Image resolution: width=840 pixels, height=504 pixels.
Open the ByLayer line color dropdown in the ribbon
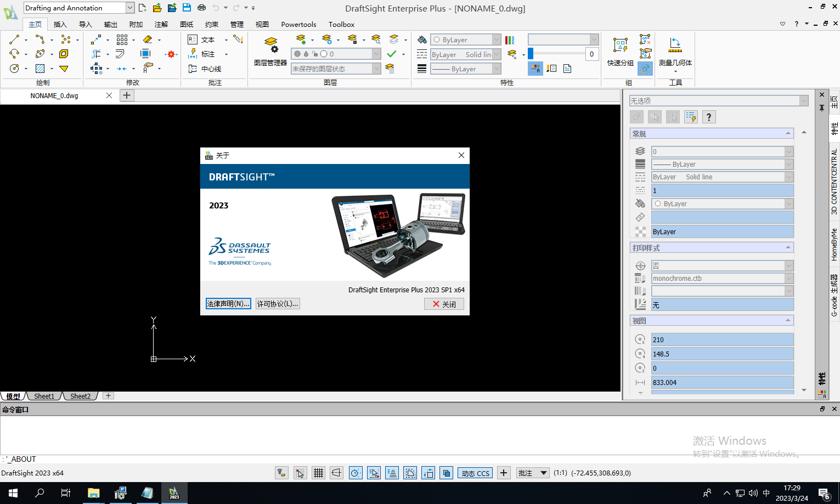pos(466,39)
